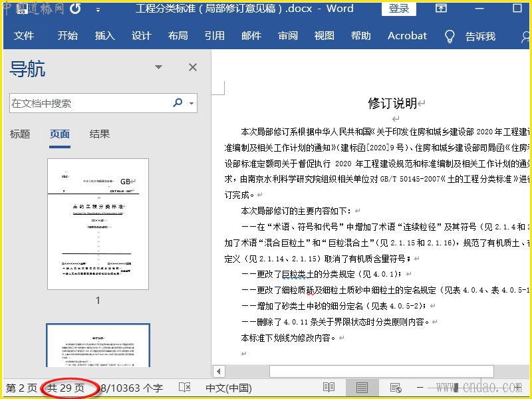
Task: Close the 导航 navigation pane
Action: point(193,67)
